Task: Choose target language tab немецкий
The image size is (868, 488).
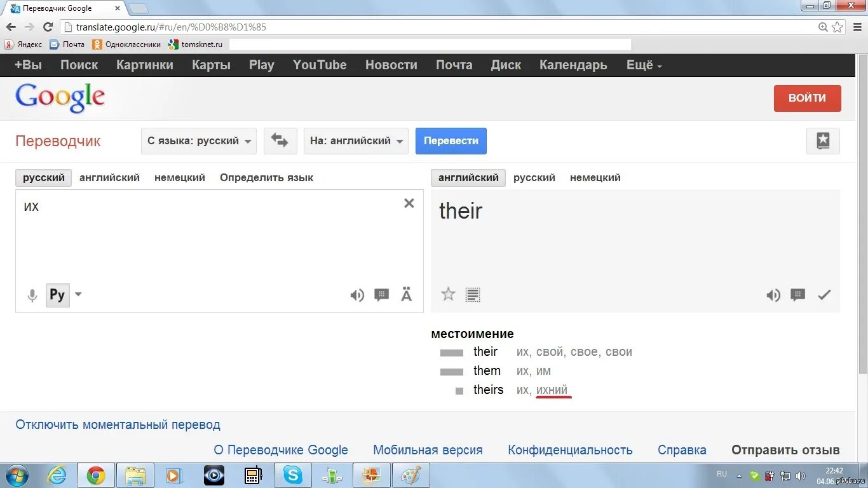Action: pyautogui.click(x=595, y=178)
